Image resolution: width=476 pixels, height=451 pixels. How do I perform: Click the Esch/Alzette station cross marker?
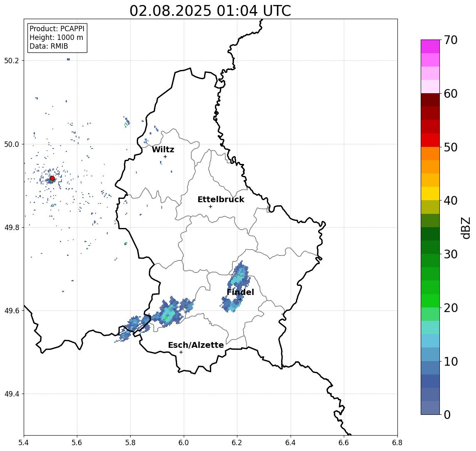coord(181,352)
